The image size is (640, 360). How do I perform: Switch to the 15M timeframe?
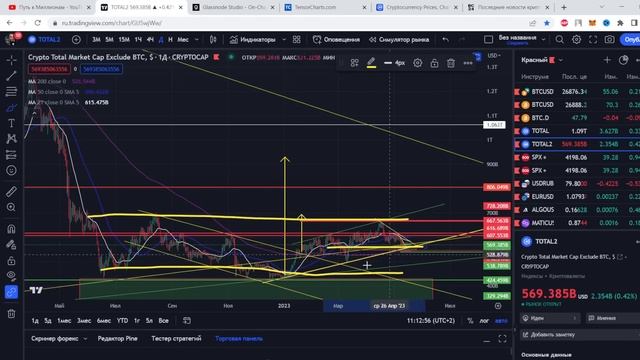click(124, 40)
